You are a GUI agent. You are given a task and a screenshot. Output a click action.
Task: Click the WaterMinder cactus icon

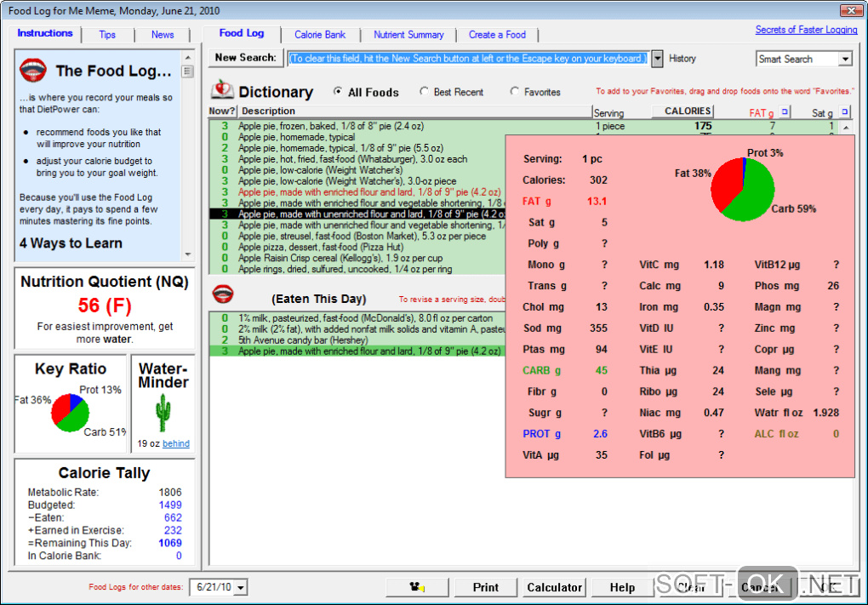[163, 413]
